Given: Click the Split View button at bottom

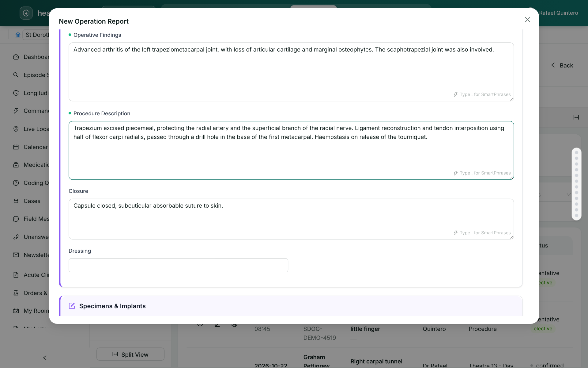Looking at the screenshot, I should click(130, 354).
